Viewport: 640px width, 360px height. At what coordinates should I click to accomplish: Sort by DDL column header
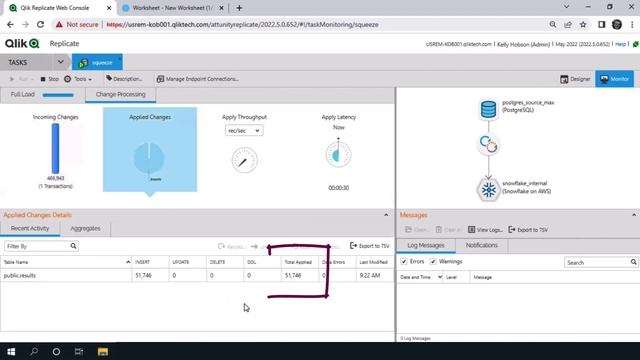(x=262, y=262)
